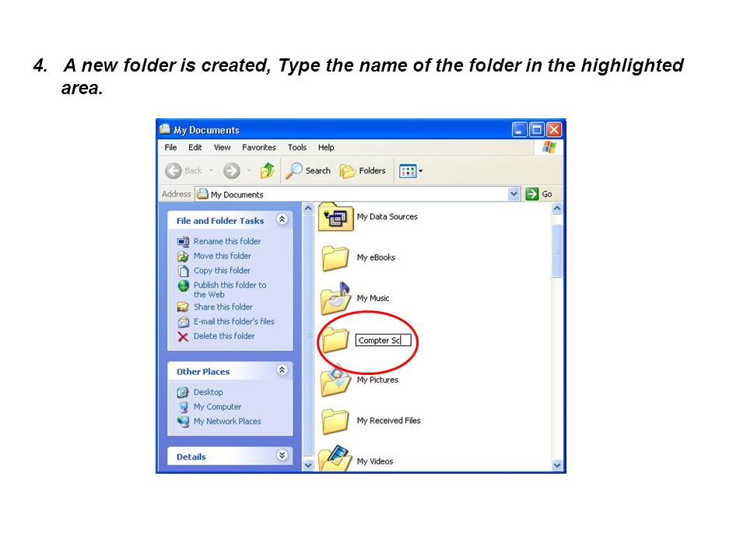Select the My Received Files label
747x560 pixels.
389,421
